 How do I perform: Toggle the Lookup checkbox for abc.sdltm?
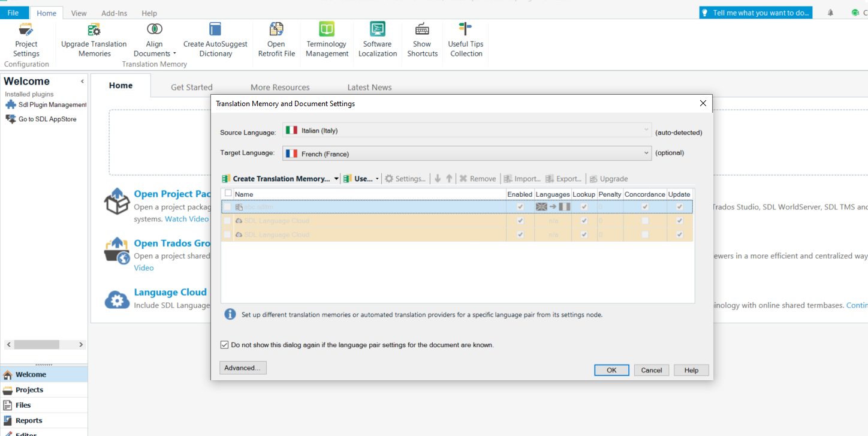(584, 207)
